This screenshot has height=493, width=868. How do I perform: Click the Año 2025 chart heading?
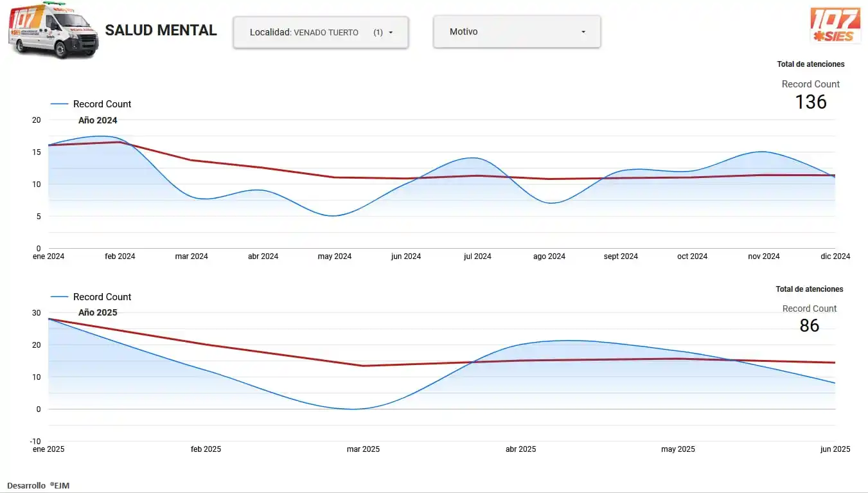(x=98, y=312)
